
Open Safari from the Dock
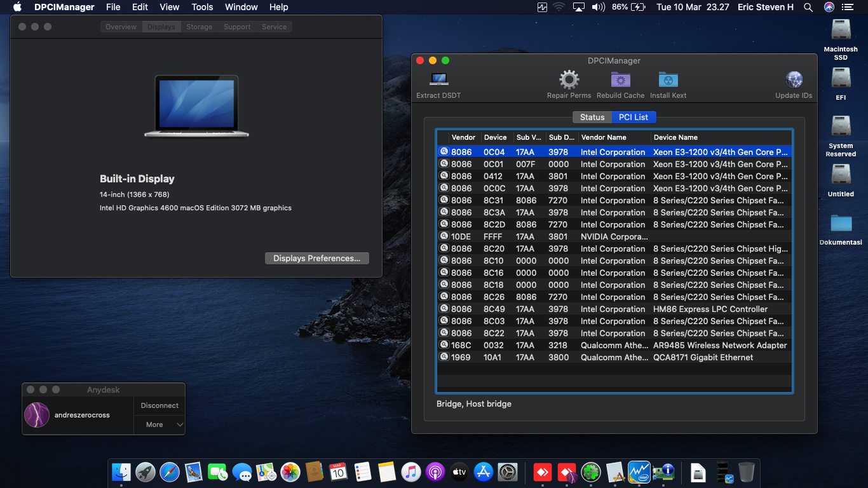coord(170,472)
